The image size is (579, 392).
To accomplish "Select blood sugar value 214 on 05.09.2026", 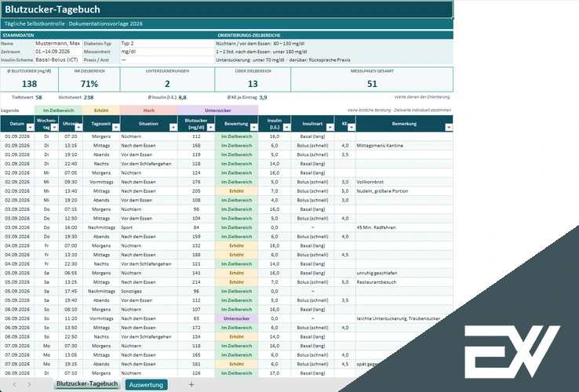I will pyautogui.click(x=196, y=282).
